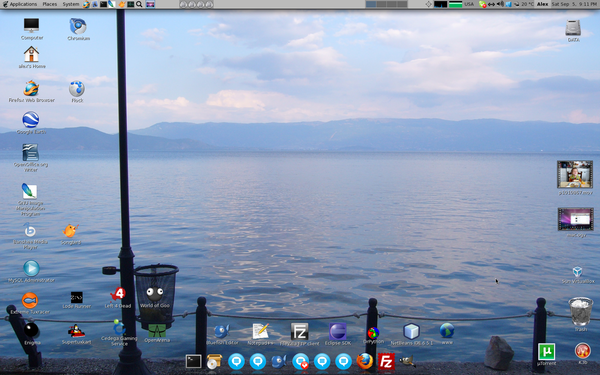Open the Alex user switcher menu
Screen dimensions: 600x375
coord(542,4)
